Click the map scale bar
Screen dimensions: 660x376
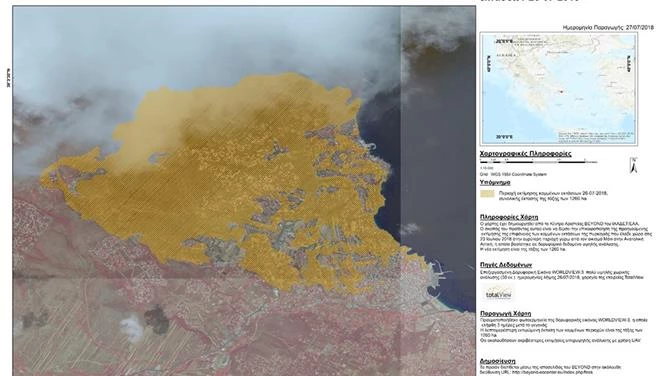(539, 162)
